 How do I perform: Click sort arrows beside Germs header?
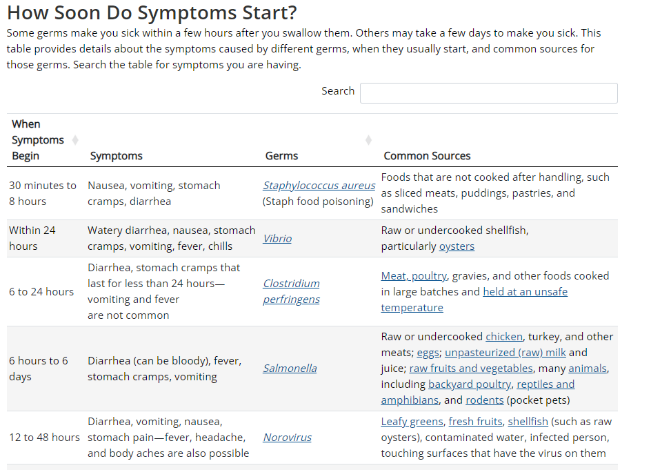pyautogui.click(x=368, y=140)
